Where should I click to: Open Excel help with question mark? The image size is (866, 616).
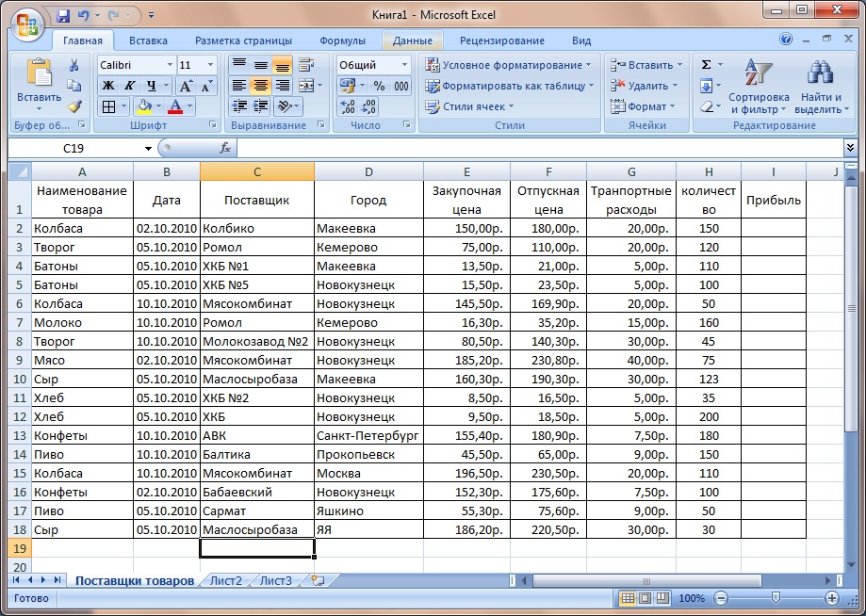tap(786, 40)
